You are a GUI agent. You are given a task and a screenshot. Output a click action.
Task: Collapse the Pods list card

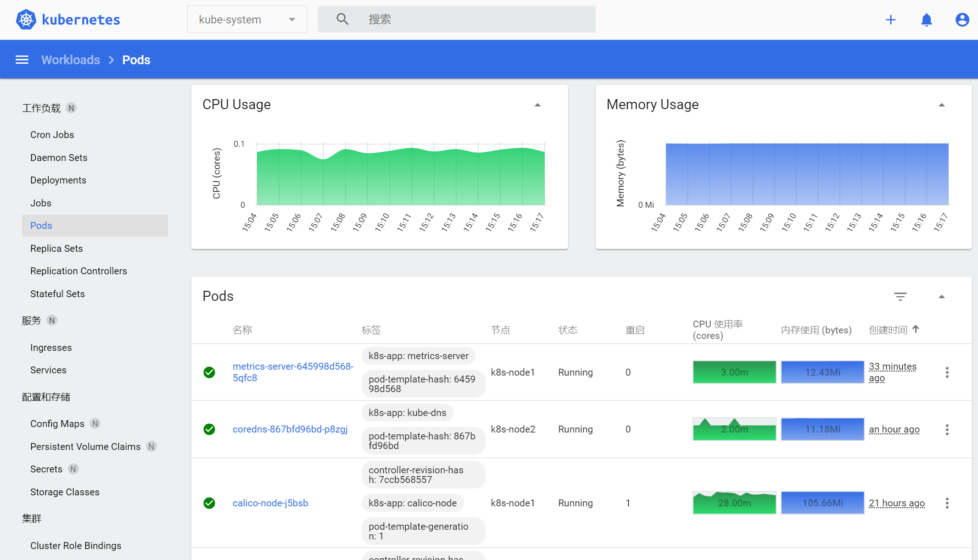click(941, 297)
